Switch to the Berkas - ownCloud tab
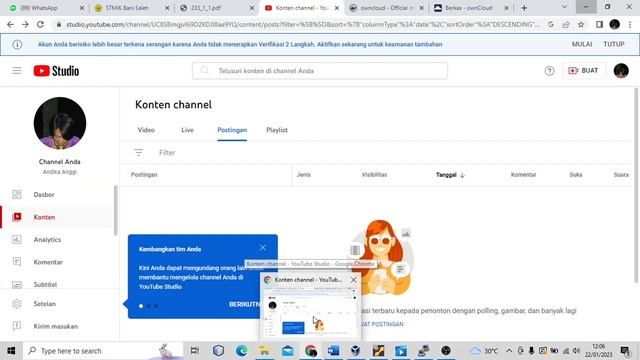This screenshot has width=640, height=360. pos(471,8)
